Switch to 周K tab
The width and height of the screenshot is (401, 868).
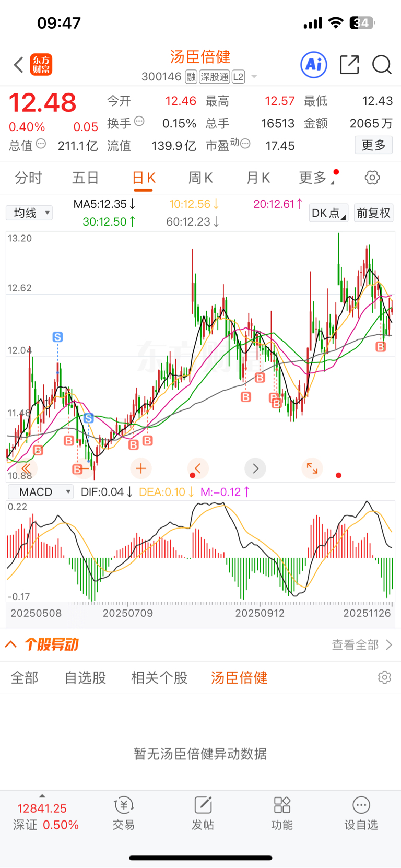coord(200,178)
